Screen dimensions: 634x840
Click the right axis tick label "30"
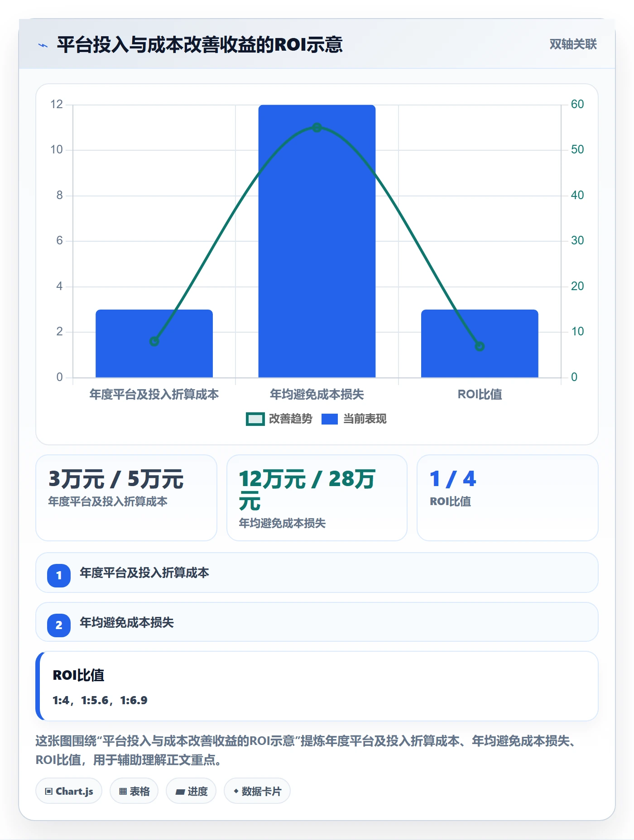577,241
